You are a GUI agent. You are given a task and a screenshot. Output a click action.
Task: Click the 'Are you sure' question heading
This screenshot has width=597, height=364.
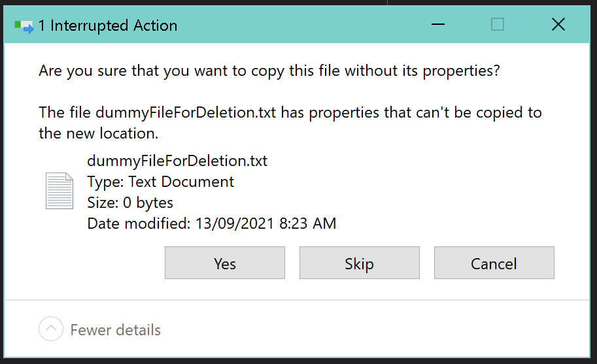(x=269, y=70)
